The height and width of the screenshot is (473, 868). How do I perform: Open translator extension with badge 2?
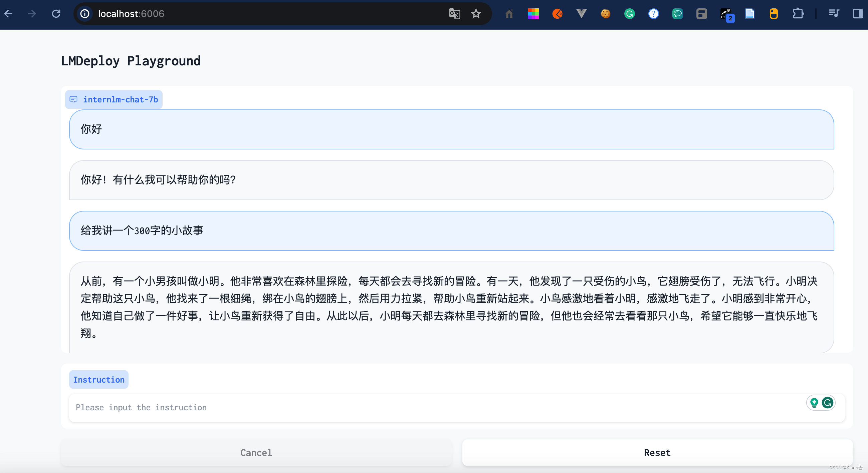click(727, 15)
